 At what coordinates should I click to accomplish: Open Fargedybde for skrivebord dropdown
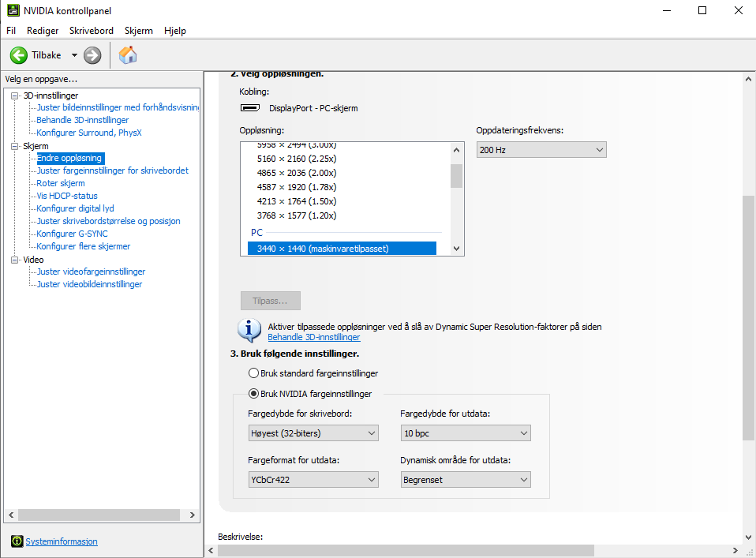click(x=313, y=433)
